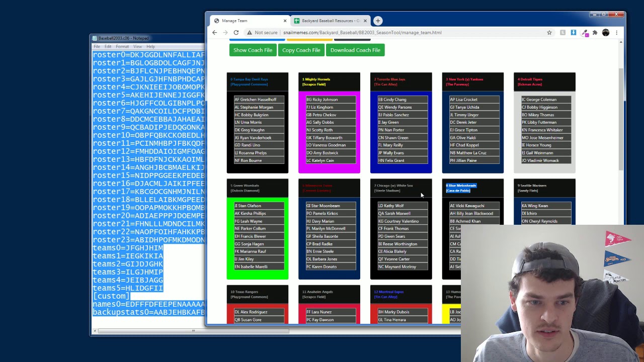Viewport: 644px width, 362px height.
Task: Click player GI Star Moonbeam
Action: [x=331, y=206]
